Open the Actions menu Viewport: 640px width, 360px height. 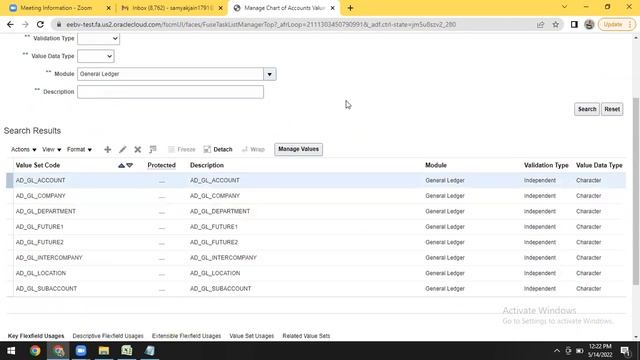pos(23,149)
